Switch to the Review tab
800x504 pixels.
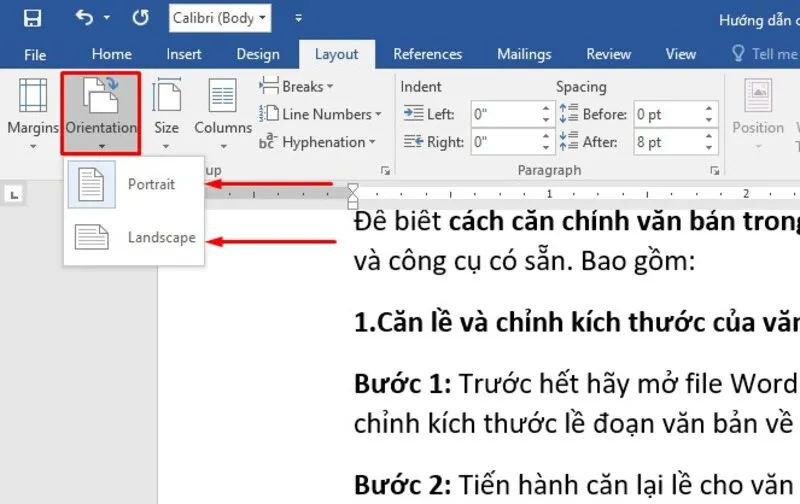(x=608, y=54)
